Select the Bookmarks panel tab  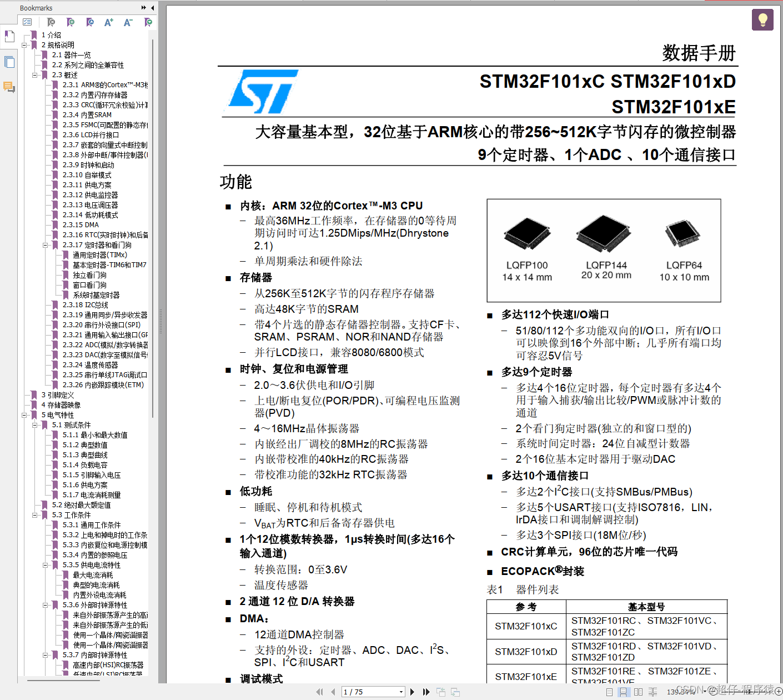pos(9,36)
